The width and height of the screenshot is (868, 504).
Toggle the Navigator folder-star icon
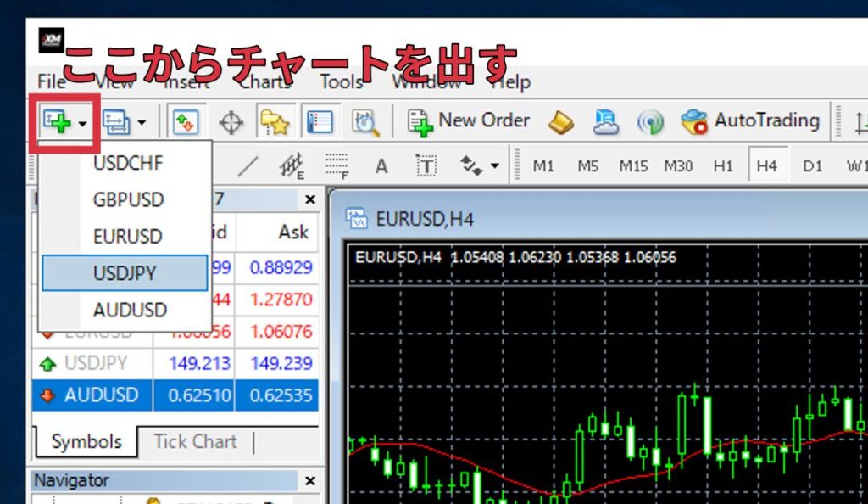click(x=275, y=121)
